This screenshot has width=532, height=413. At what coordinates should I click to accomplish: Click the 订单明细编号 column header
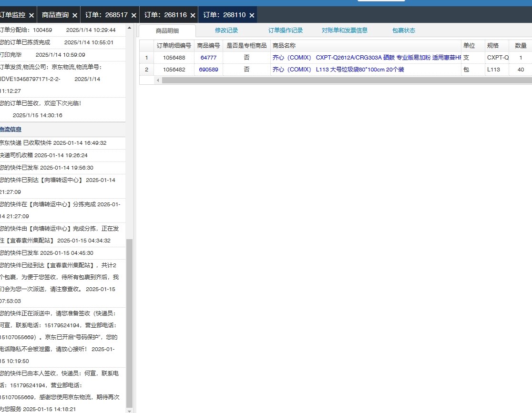point(174,45)
